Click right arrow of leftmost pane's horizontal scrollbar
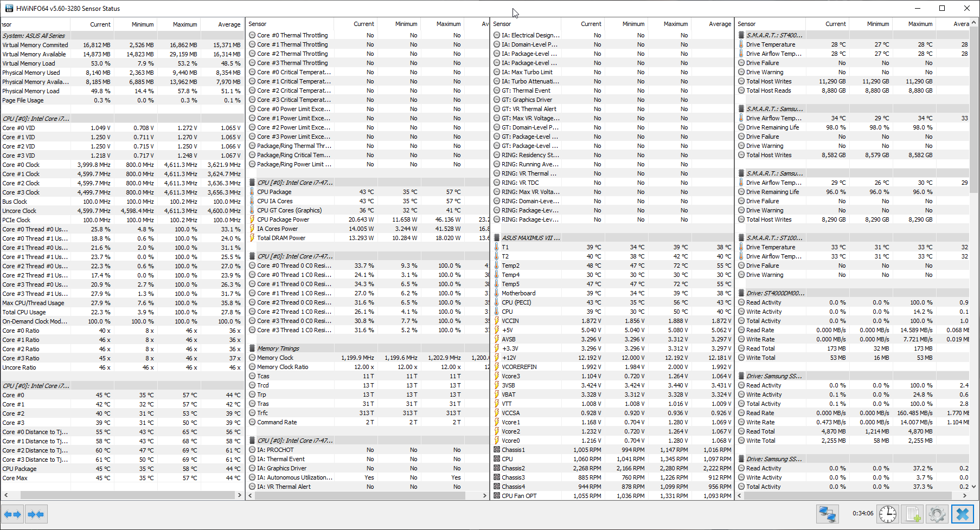The image size is (980, 530). click(239, 495)
